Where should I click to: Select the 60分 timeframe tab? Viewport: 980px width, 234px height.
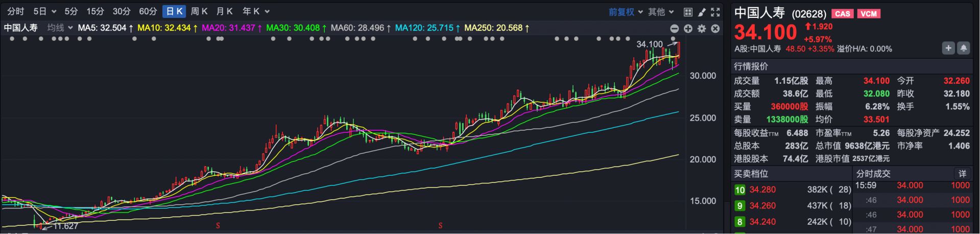point(148,11)
